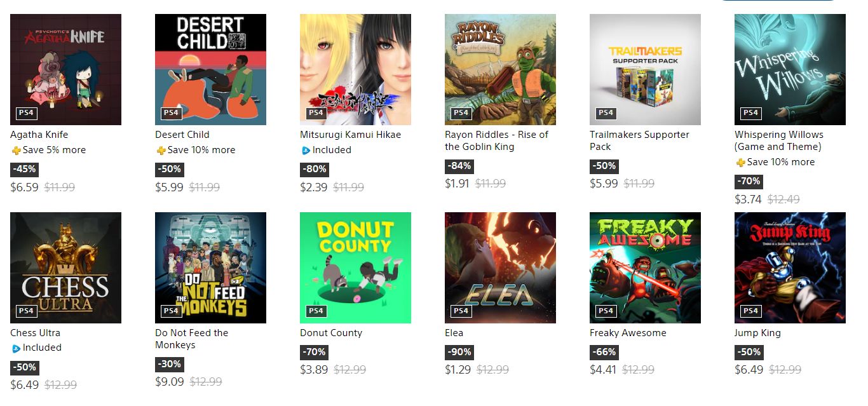Click the PS Plus icon under Desert Child
This screenshot has height=406, width=868.
[x=161, y=151]
